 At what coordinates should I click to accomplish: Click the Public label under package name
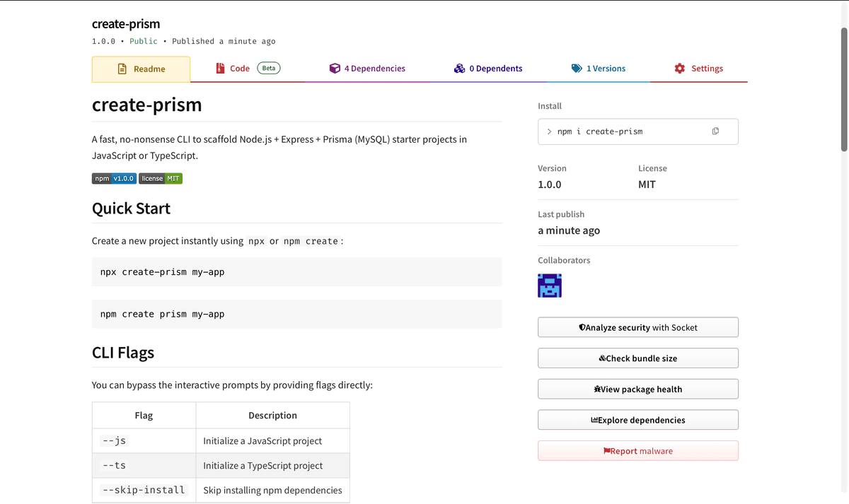coord(144,41)
